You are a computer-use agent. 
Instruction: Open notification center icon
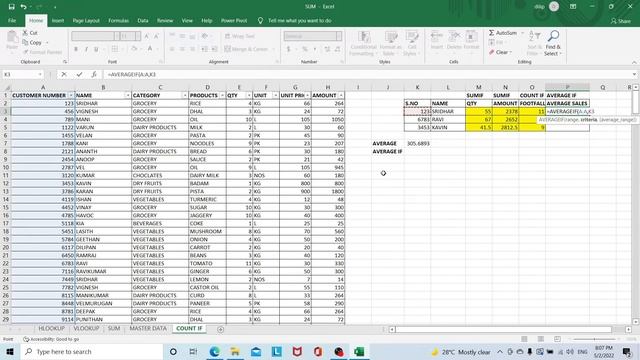tap(627, 351)
